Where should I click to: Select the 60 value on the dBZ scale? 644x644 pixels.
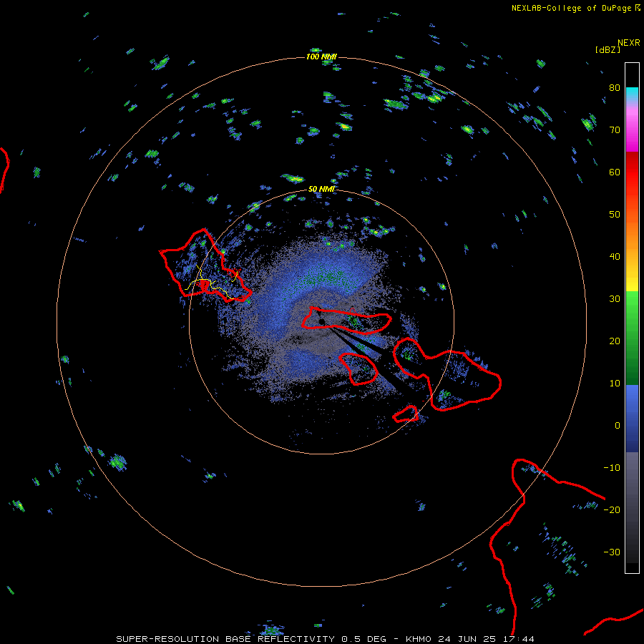point(615,172)
